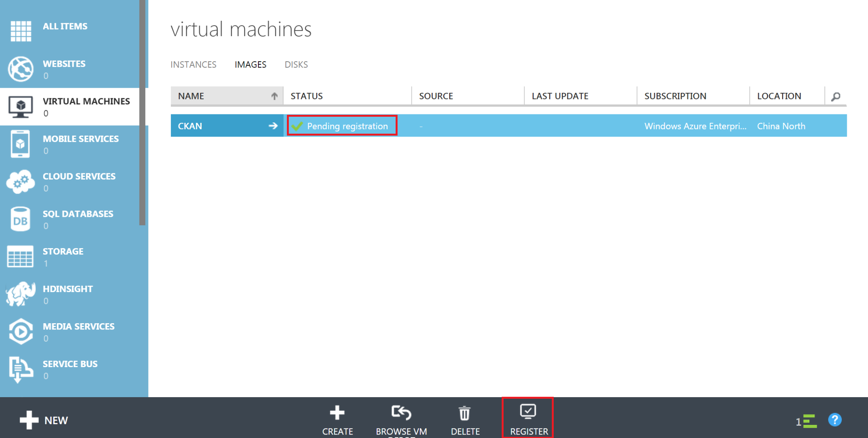Open Cloud Services gear-cloud icon
Image resolution: width=868 pixels, height=438 pixels.
tap(21, 181)
